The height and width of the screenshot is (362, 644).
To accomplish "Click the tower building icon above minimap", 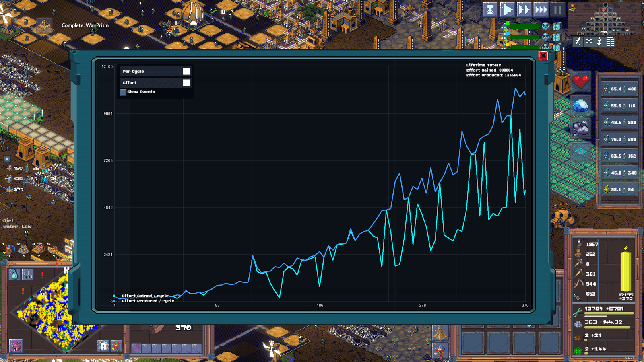I will (x=27, y=275).
